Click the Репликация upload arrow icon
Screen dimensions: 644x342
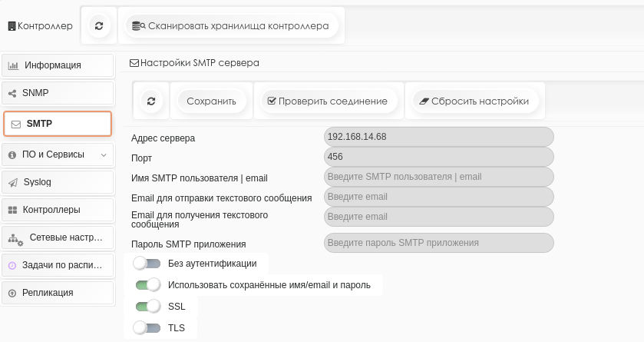(12, 293)
